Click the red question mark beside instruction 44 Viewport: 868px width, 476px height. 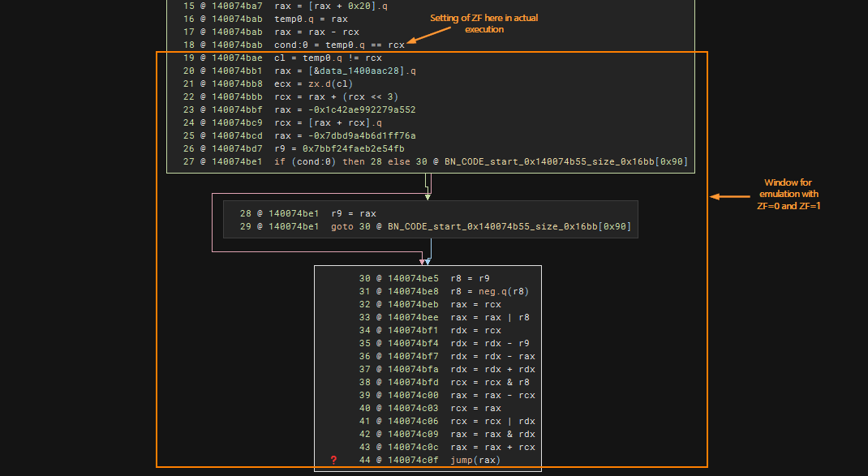coord(333,461)
